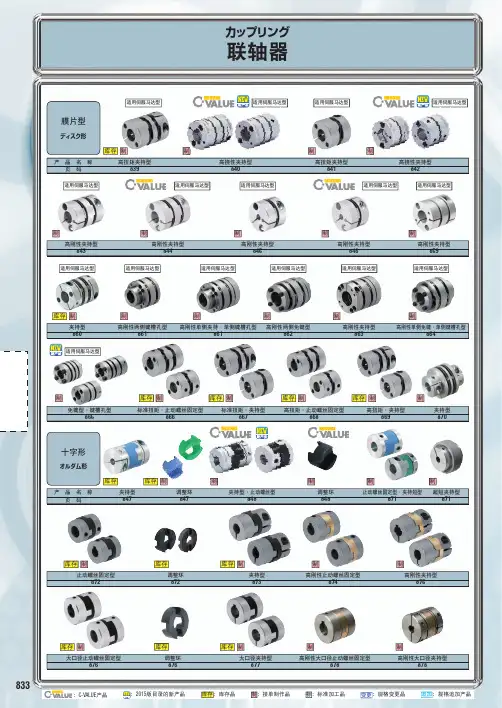This screenshot has width=502, height=708.
Task: Open page number 873 for 夹持型 coupling
Action: (256, 582)
